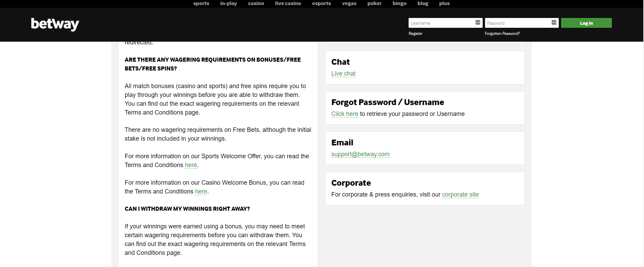
Task: Open live casino in top navigation
Action: pos(288,3)
